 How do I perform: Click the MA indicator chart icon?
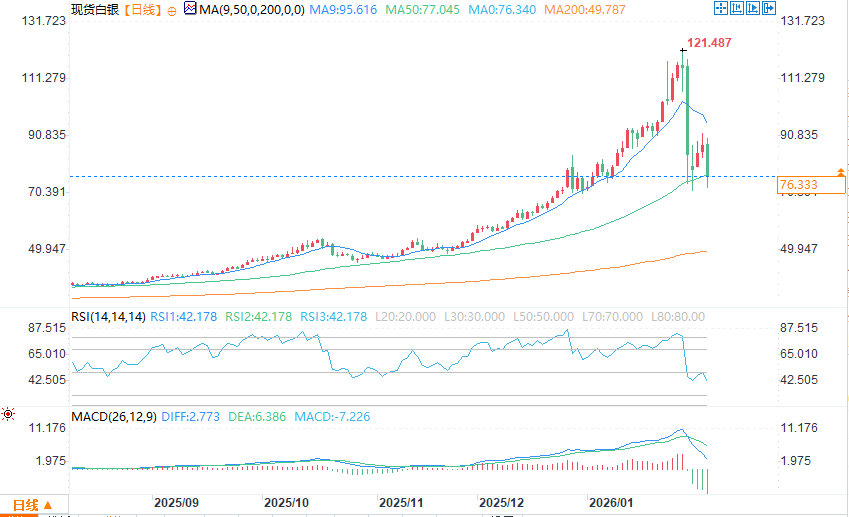190,8
